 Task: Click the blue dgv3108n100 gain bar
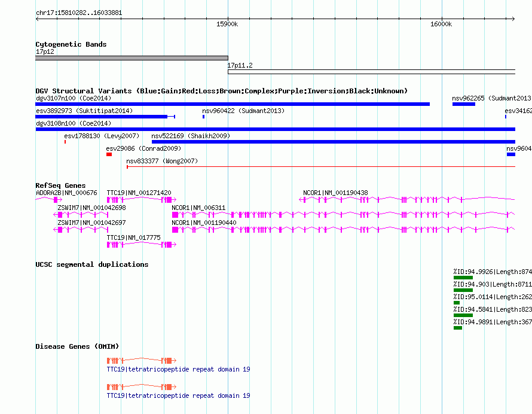pyautogui.click(x=276, y=129)
